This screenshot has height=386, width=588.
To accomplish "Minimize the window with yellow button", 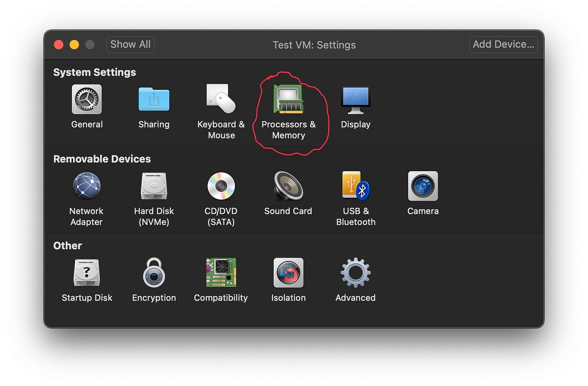I will [74, 44].
